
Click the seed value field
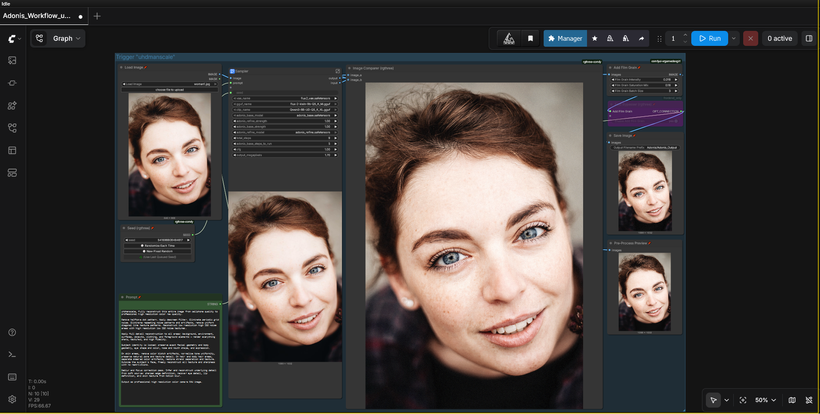click(157, 240)
